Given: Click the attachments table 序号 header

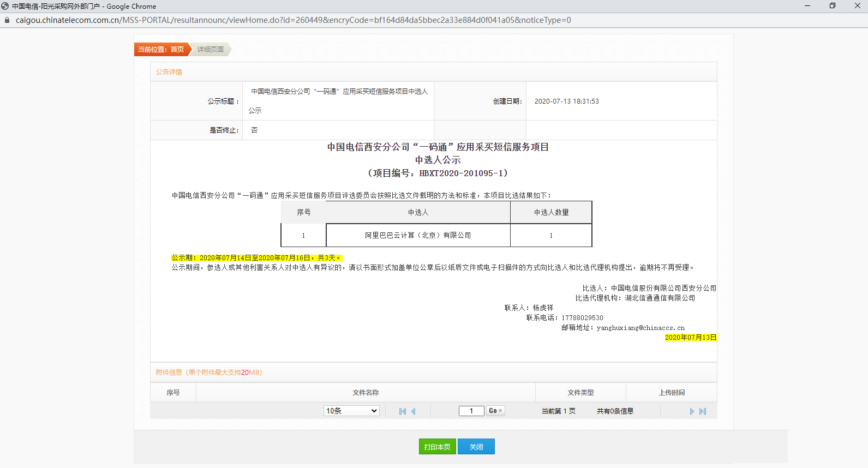Looking at the screenshot, I should coord(173,393).
